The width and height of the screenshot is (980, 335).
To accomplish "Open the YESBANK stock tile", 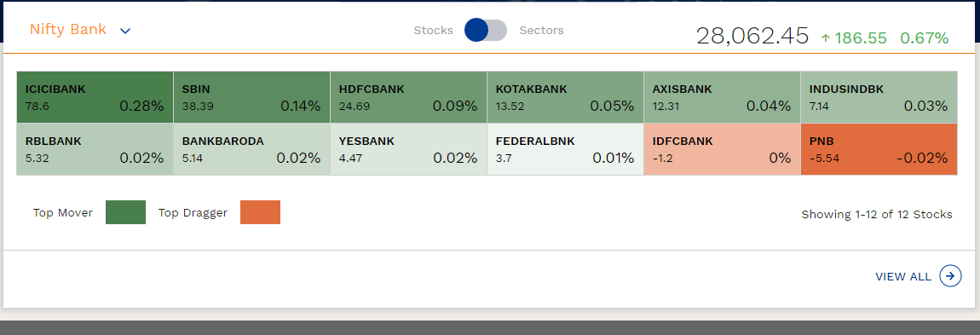I will [408, 149].
